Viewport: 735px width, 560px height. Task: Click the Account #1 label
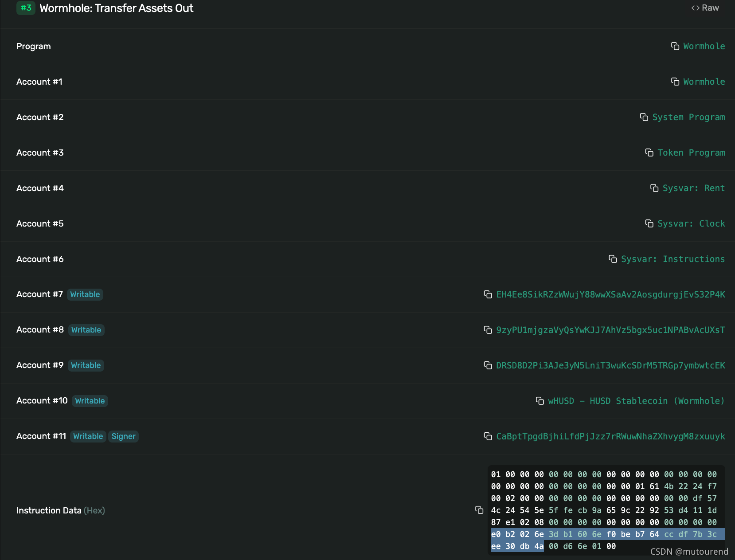[39, 82]
